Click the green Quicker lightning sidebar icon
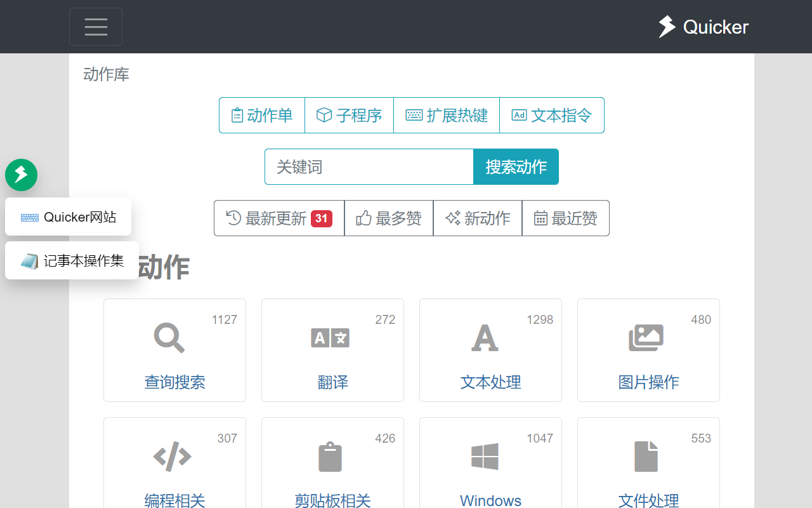Screen dimensions: 812x508 [x=21, y=175]
